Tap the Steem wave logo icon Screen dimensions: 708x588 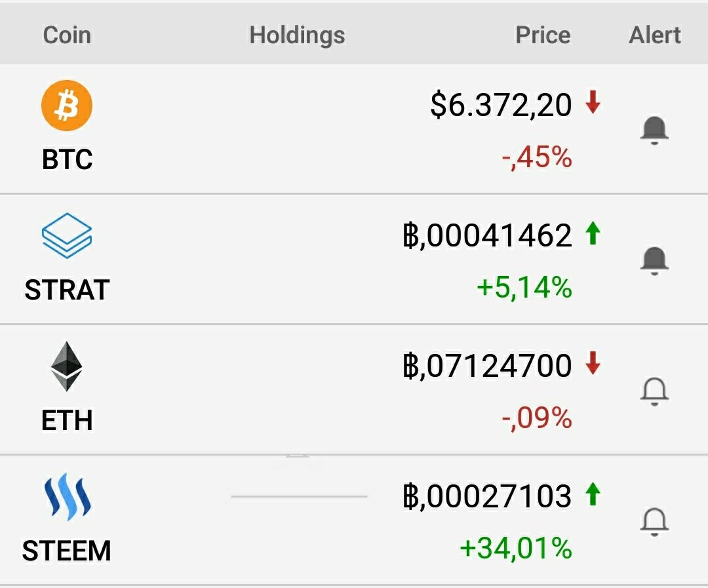tap(67, 497)
